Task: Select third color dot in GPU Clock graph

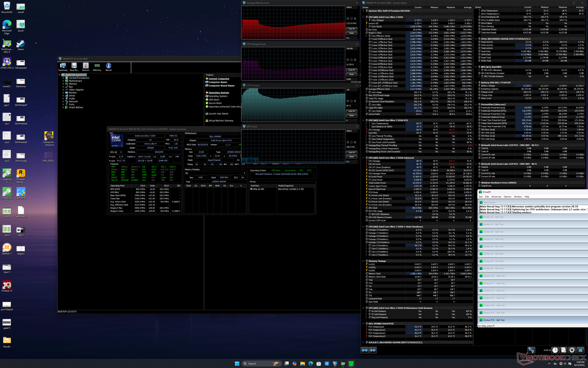Action: click(x=355, y=142)
